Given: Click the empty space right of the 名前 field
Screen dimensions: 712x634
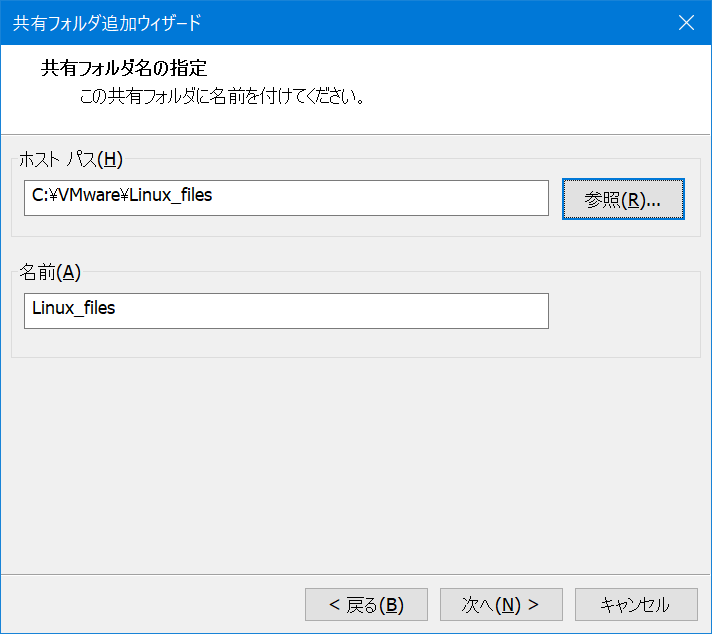Looking at the screenshot, I should coord(624,311).
